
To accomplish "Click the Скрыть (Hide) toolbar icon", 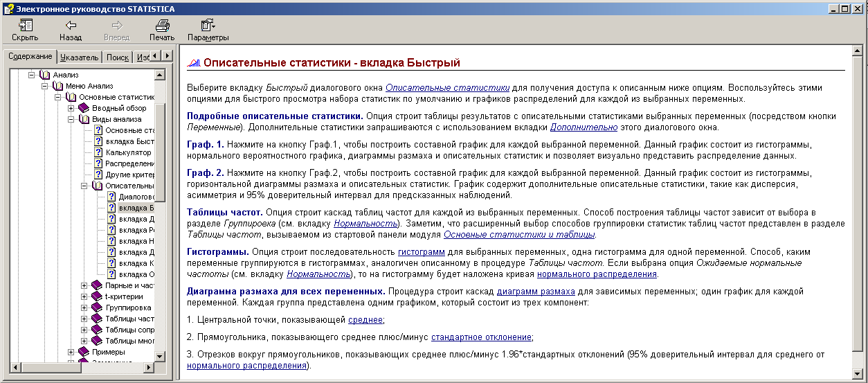I will 25,26.
